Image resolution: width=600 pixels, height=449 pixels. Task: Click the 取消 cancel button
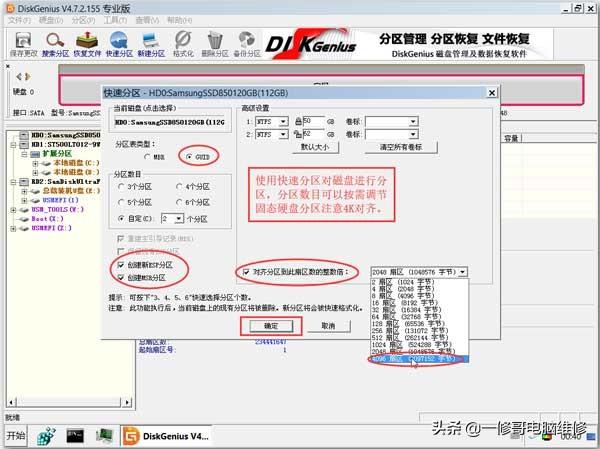coord(328,326)
